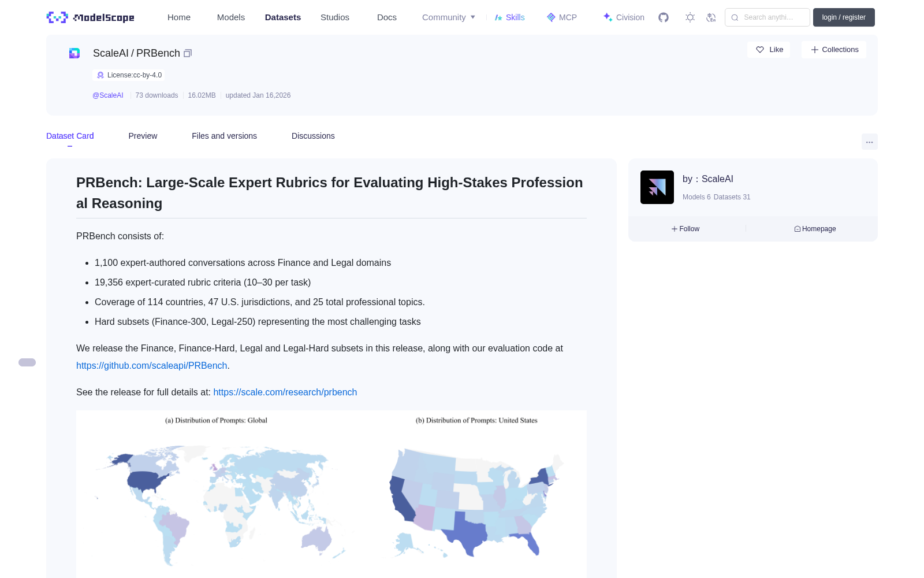
Task: Toggle the light/dark theme icon
Action: (690, 17)
